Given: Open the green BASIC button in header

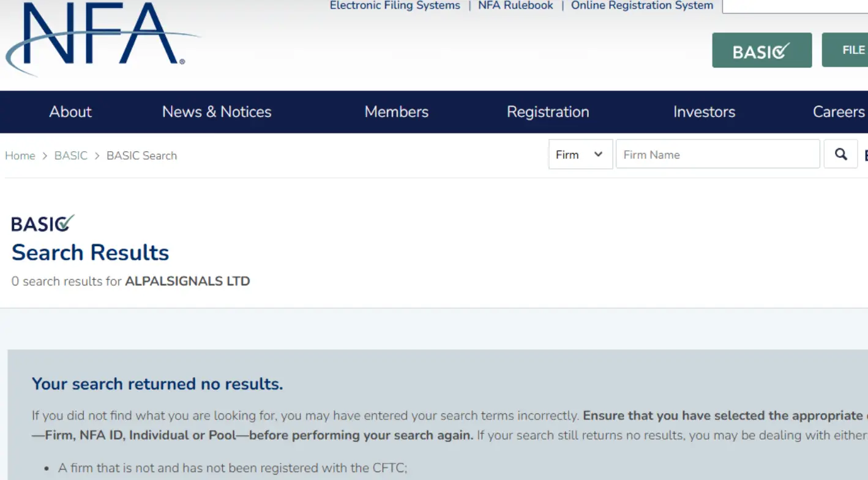Looking at the screenshot, I should click(761, 50).
